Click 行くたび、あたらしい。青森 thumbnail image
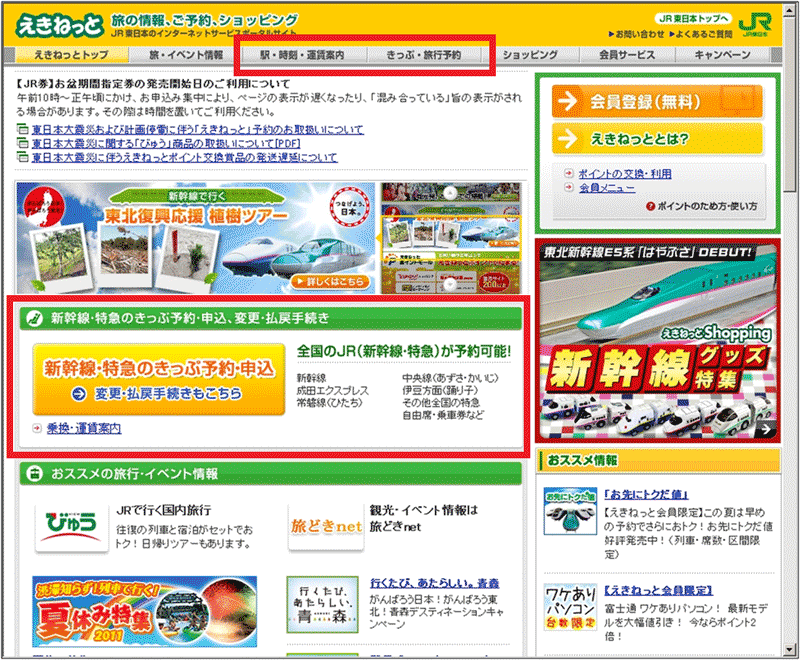Image resolution: width=800 pixels, height=660 pixels. [322, 605]
